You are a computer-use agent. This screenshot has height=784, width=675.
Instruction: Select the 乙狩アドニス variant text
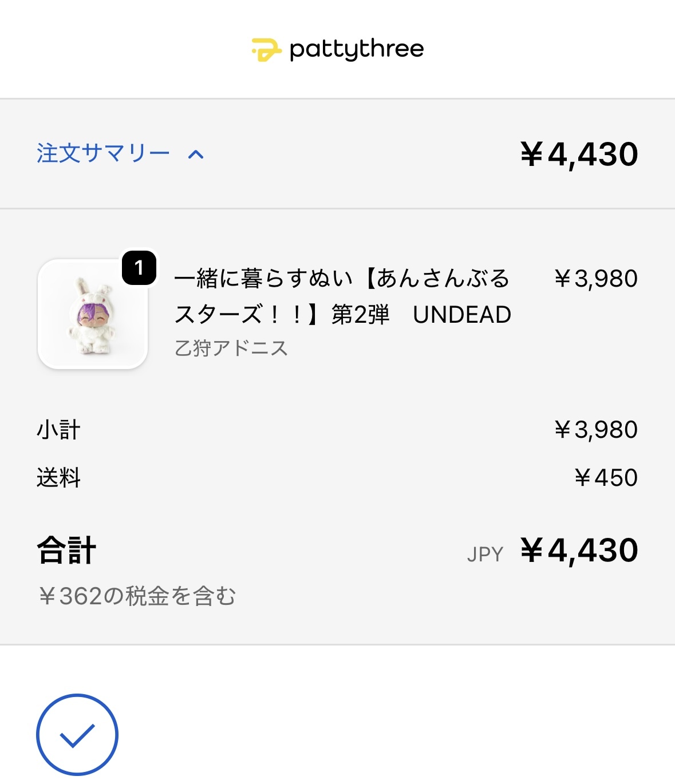tap(231, 348)
